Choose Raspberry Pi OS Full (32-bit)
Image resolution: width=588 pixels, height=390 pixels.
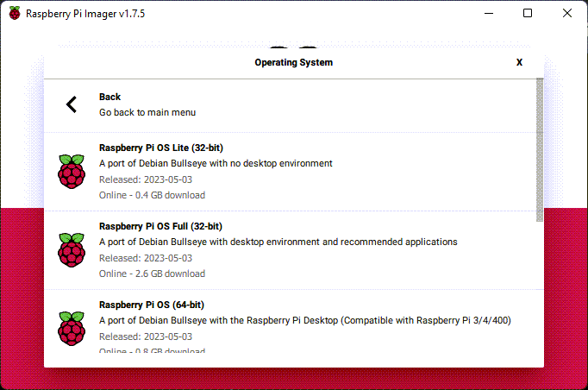pyautogui.click(x=160, y=226)
